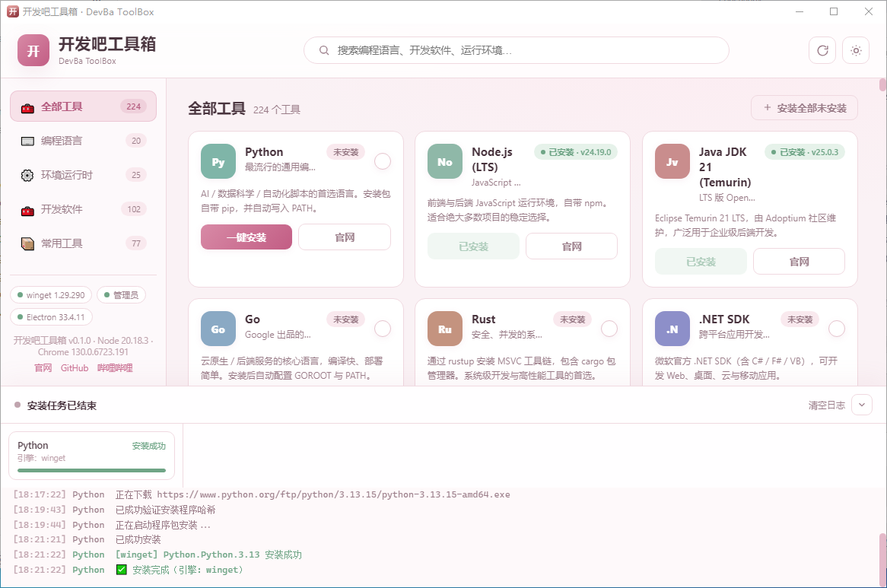Click the 安装成功 label on Python task
887x588 pixels.
149,446
